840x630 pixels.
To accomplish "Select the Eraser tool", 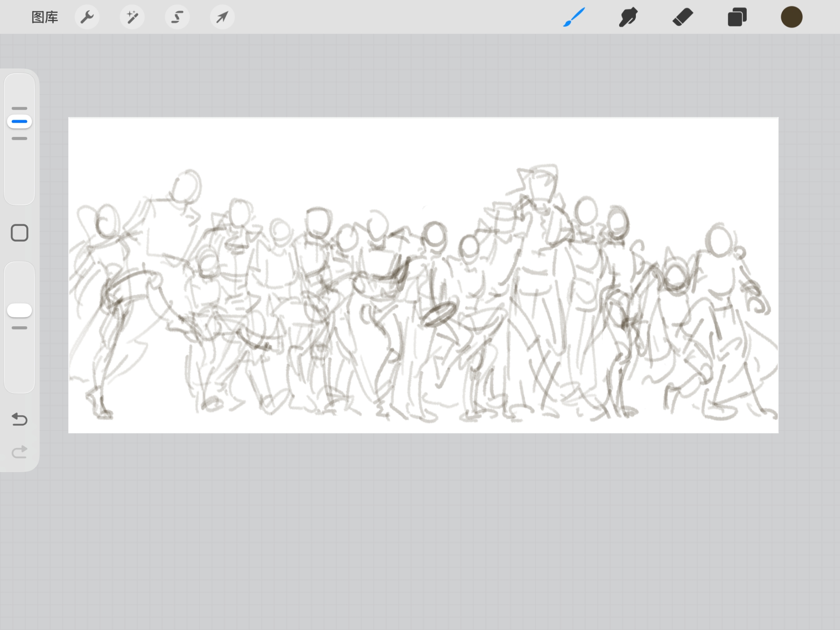I will point(682,17).
